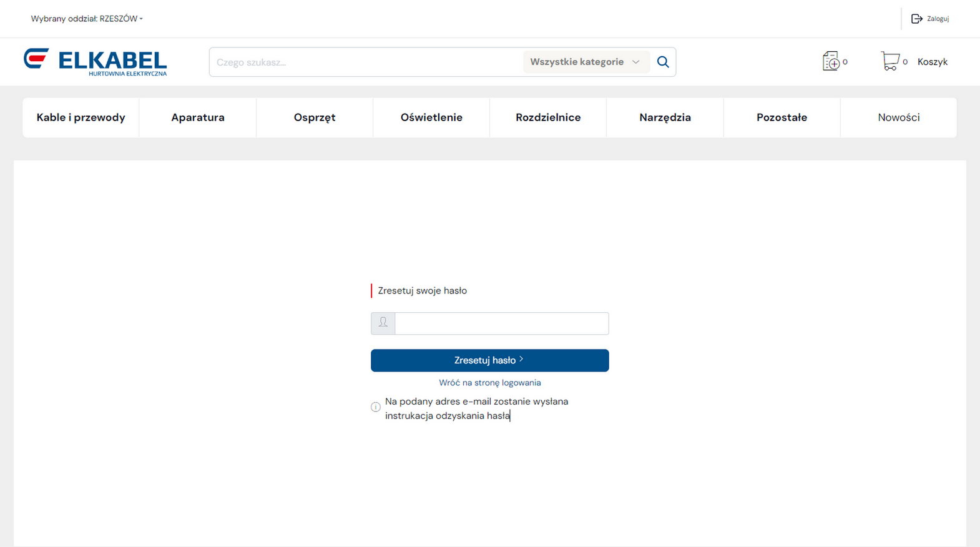Click the ELKABEL logo
Image resolution: width=980 pixels, height=547 pixels.
[96, 62]
